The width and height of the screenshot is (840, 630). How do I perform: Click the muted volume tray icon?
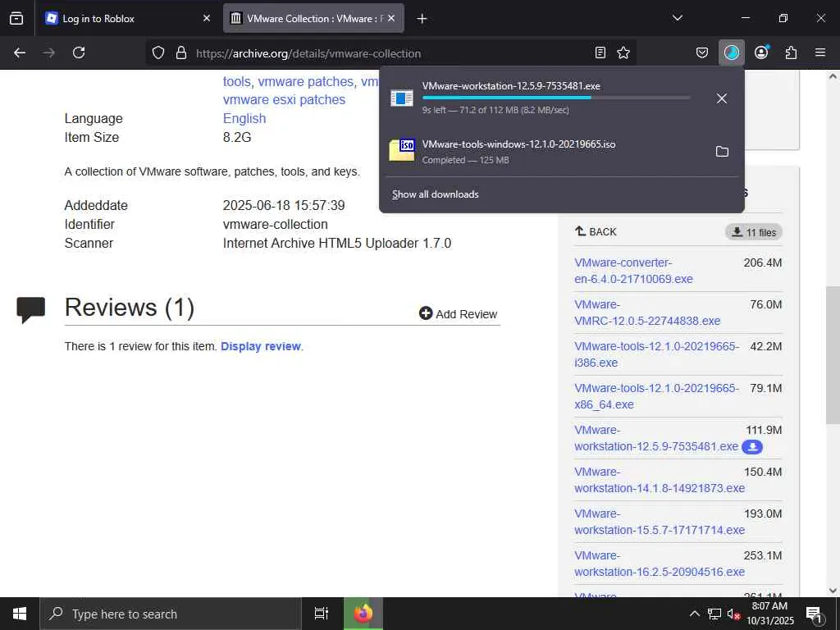pyautogui.click(x=733, y=614)
